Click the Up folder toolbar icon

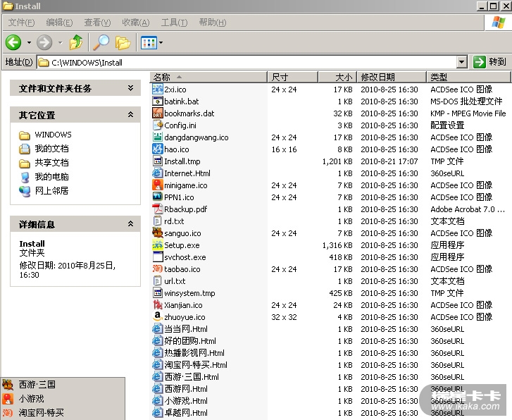tap(75, 42)
